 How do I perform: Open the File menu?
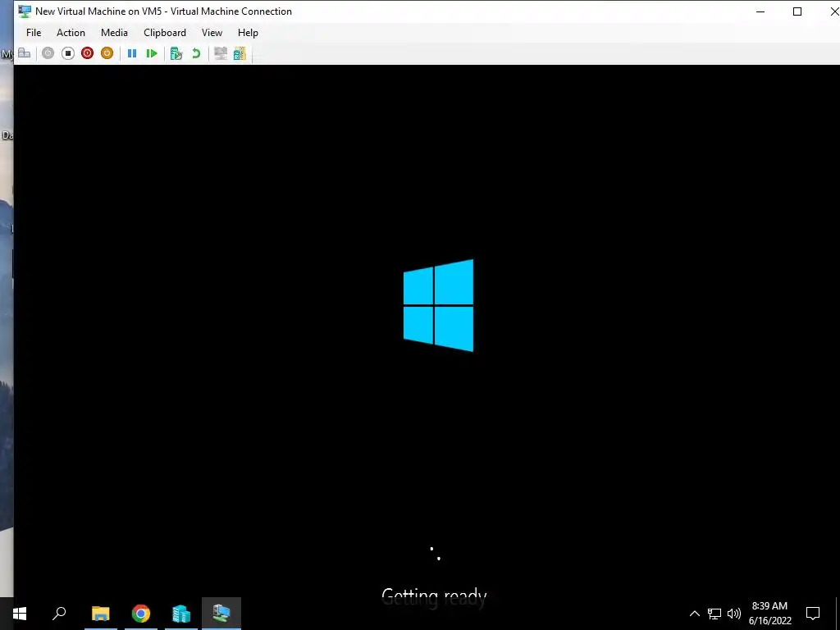[34, 33]
